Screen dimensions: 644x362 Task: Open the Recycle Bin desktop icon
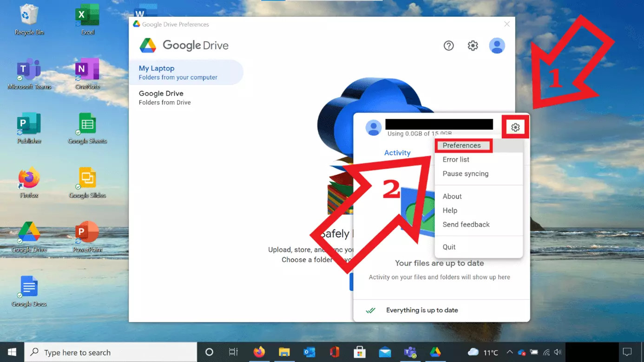pos(29,20)
